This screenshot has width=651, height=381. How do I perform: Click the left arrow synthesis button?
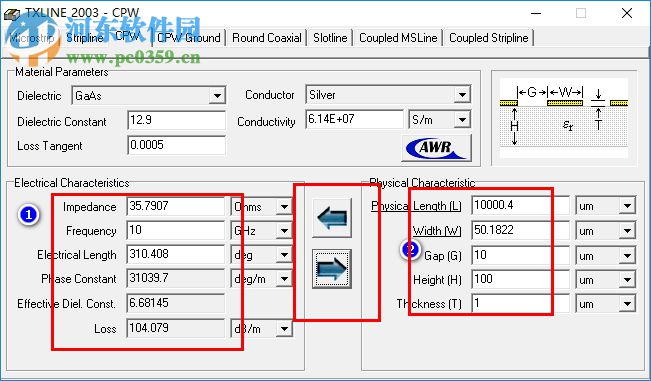332,217
